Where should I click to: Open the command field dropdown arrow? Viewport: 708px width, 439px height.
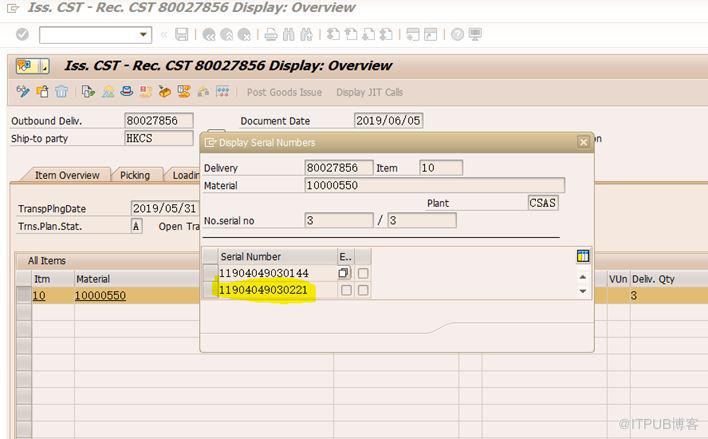pyautogui.click(x=145, y=35)
